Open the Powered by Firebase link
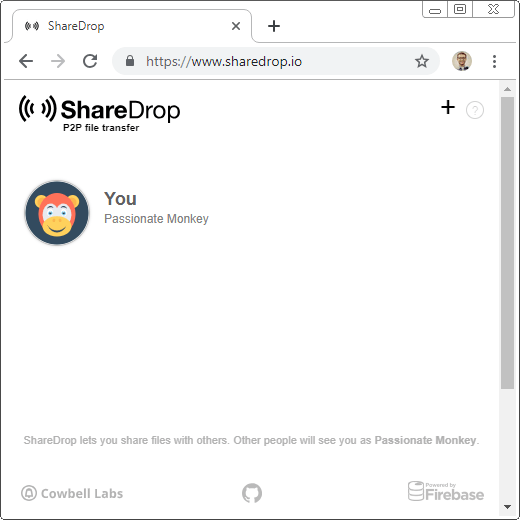Viewport: 520px width, 520px height. tap(446, 491)
